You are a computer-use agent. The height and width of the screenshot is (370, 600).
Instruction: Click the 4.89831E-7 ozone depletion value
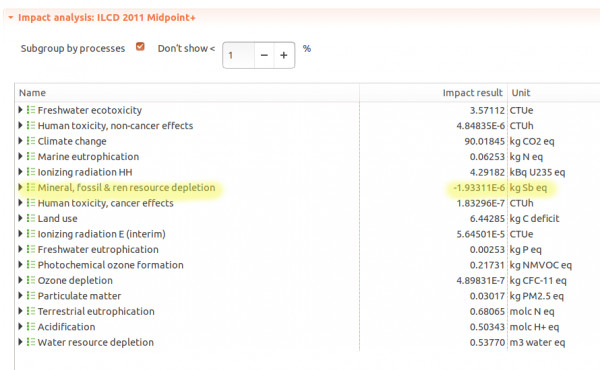481,280
